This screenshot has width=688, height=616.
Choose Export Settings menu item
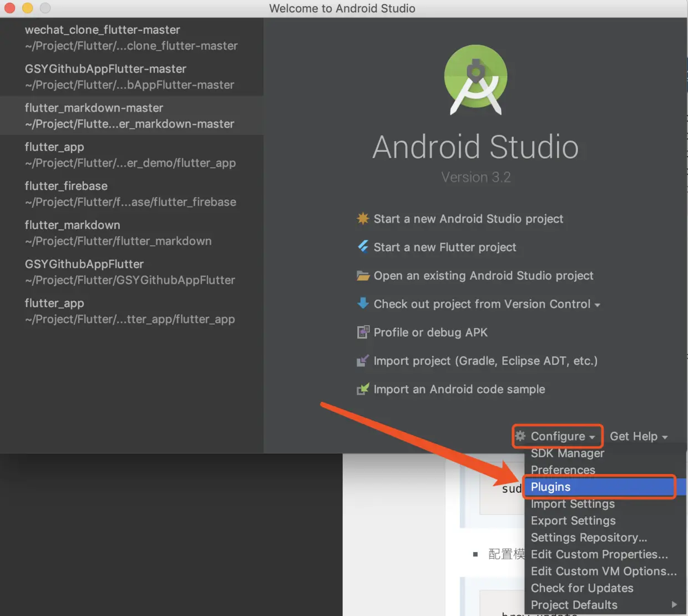(x=605, y=521)
